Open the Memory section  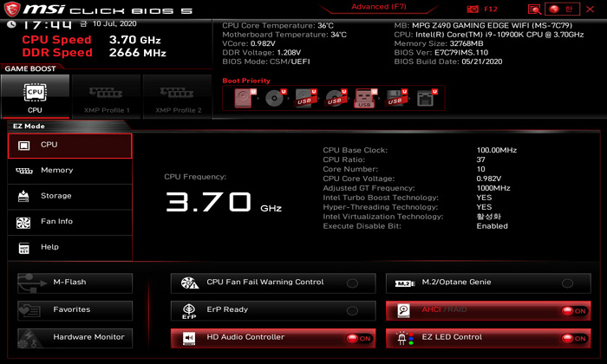(69, 171)
